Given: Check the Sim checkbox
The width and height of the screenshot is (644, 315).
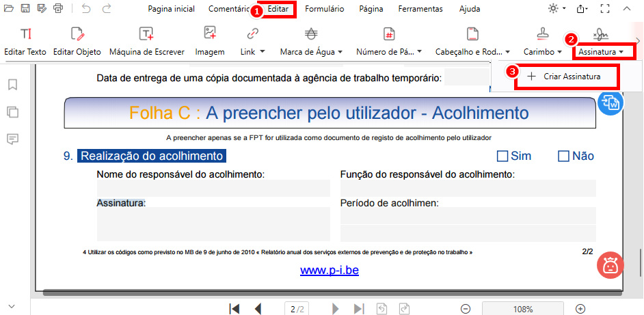Looking at the screenshot, I should pos(502,156).
